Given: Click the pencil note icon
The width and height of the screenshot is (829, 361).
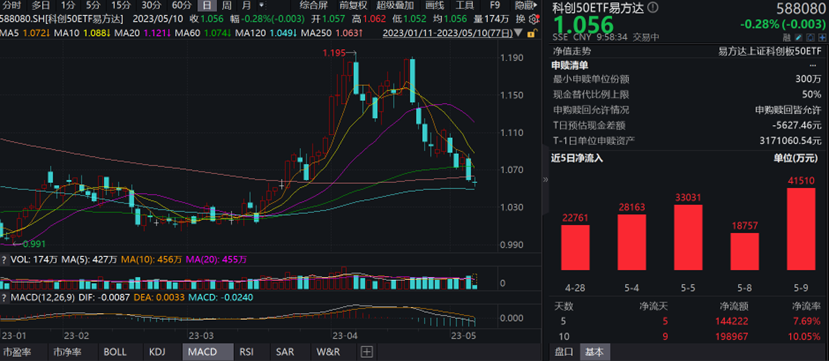Looking at the screenshot, I should point(798,38).
